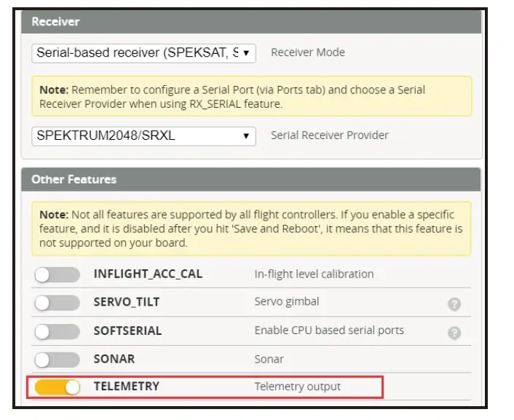Disable the TELEMETRY toggle switch
The image size is (514, 420).
coord(57,387)
